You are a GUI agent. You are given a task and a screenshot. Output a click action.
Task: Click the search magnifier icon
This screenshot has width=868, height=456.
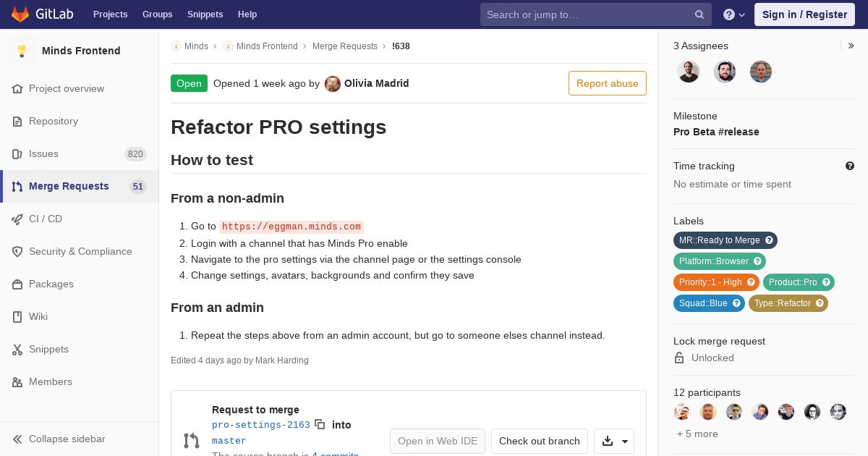(699, 14)
